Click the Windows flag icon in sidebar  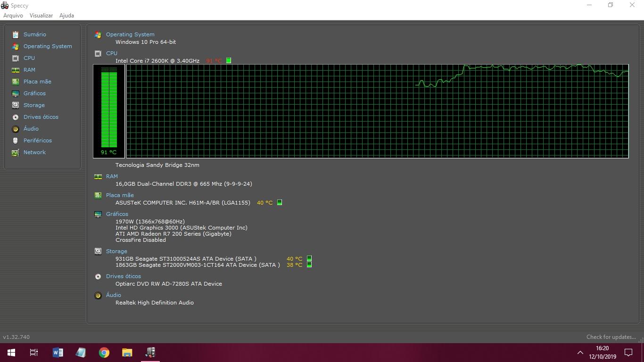tap(16, 46)
